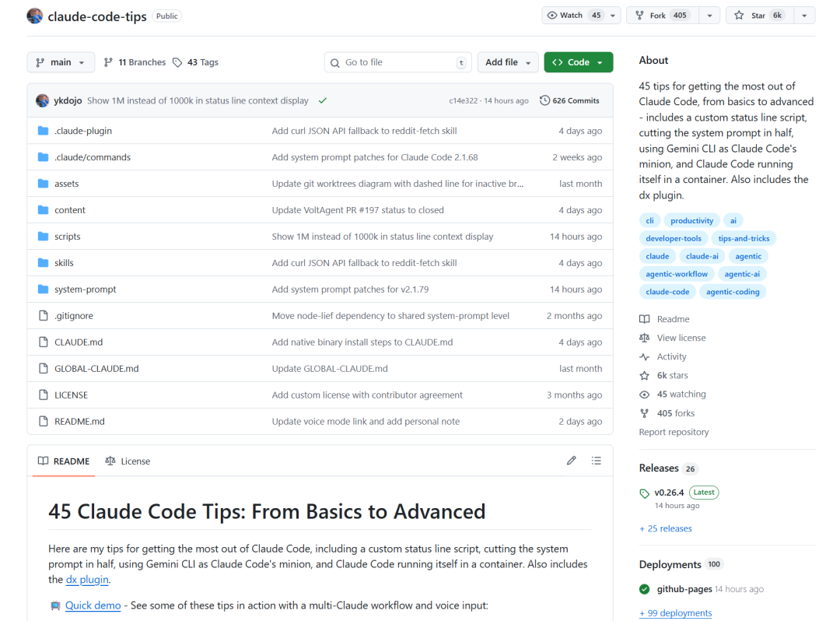Screen dimensions: 840x621
Task: Click the star icon beside 6k stars
Action: [x=645, y=376]
